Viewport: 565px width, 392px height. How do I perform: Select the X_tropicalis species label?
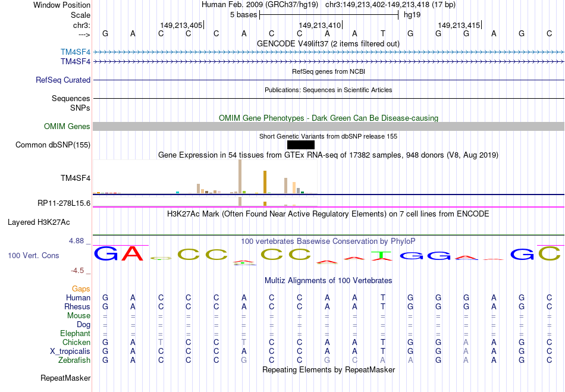click(x=70, y=352)
